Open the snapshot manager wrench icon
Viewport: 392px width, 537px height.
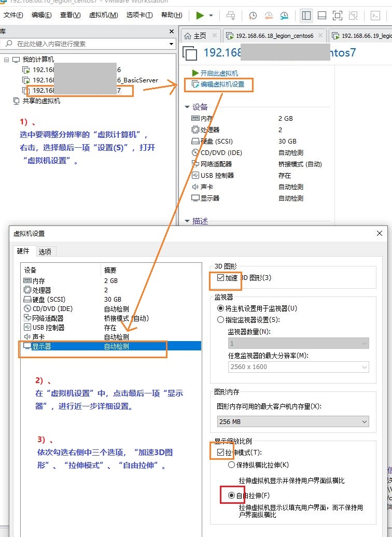point(284,16)
